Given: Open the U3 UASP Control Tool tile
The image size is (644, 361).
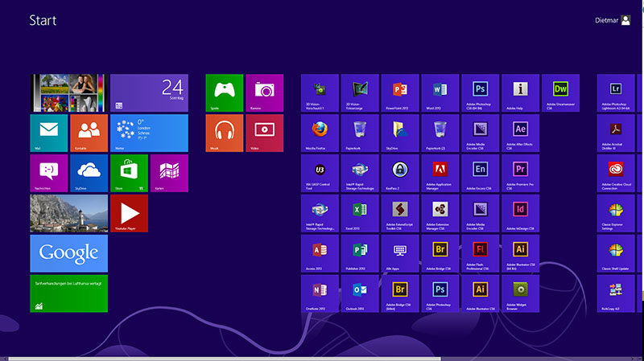Looking at the screenshot, I should (x=320, y=173).
